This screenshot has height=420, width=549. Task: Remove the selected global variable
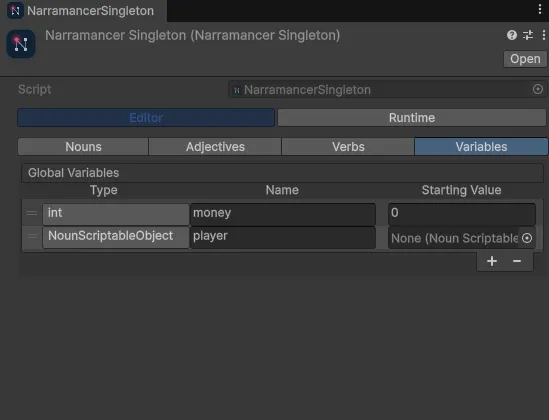coord(517,261)
